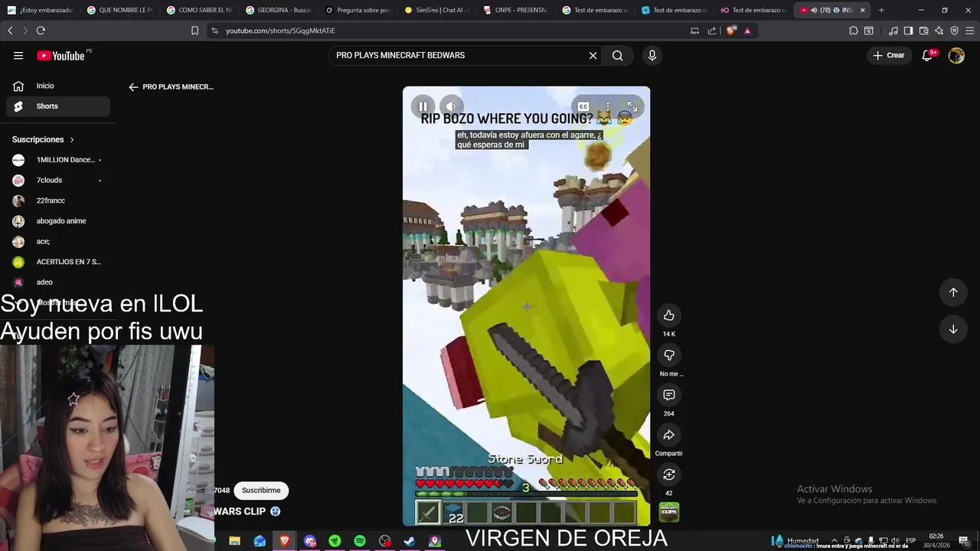The image size is (980, 551).
Task: Open the YouTube hamburger guide menu
Action: point(18,55)
